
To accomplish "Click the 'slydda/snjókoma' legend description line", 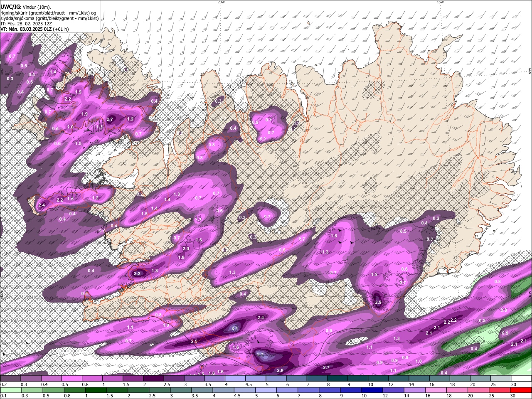I will [x=49, y=18].
